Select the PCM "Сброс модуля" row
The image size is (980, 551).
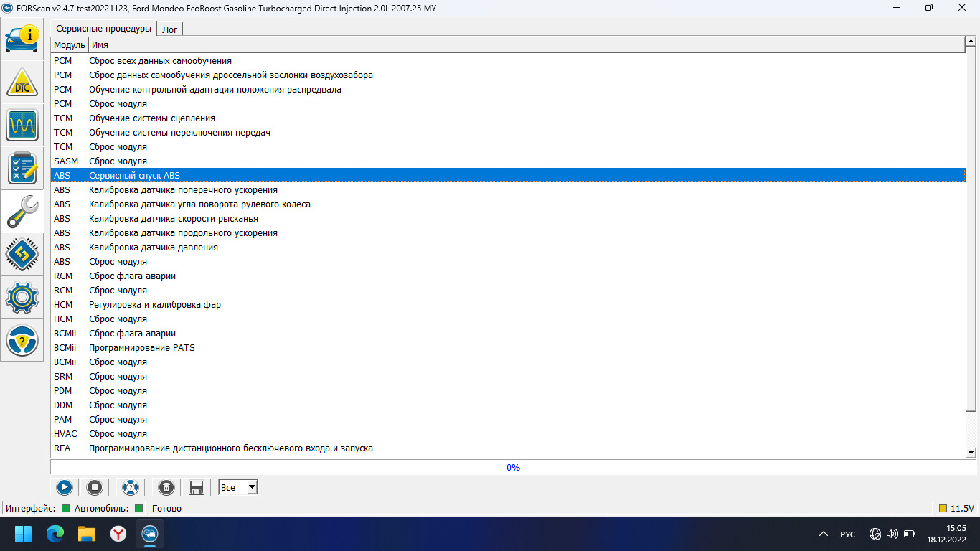(x=508, y=104)
